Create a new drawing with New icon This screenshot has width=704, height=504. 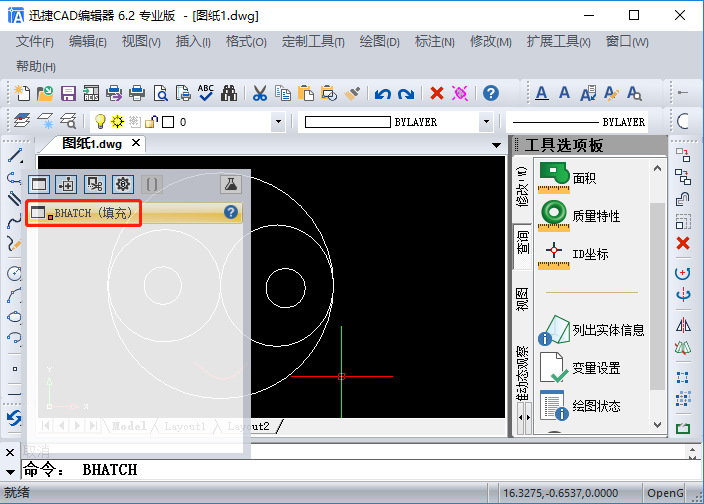point(22,93)
